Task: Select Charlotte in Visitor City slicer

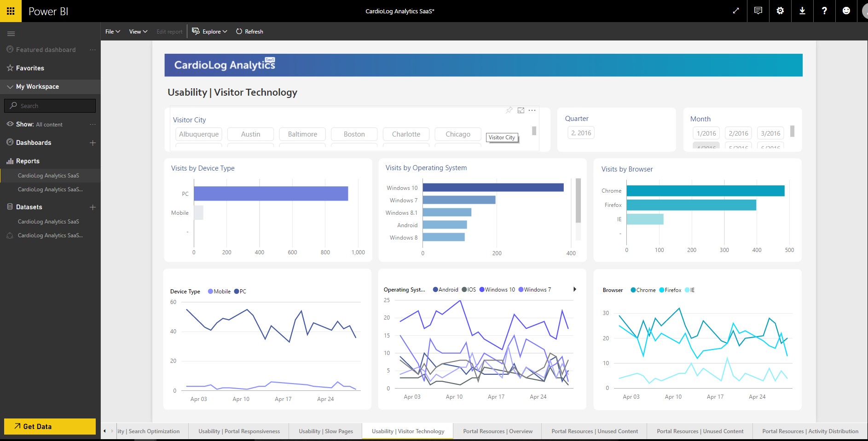Action: coord(406,134)
